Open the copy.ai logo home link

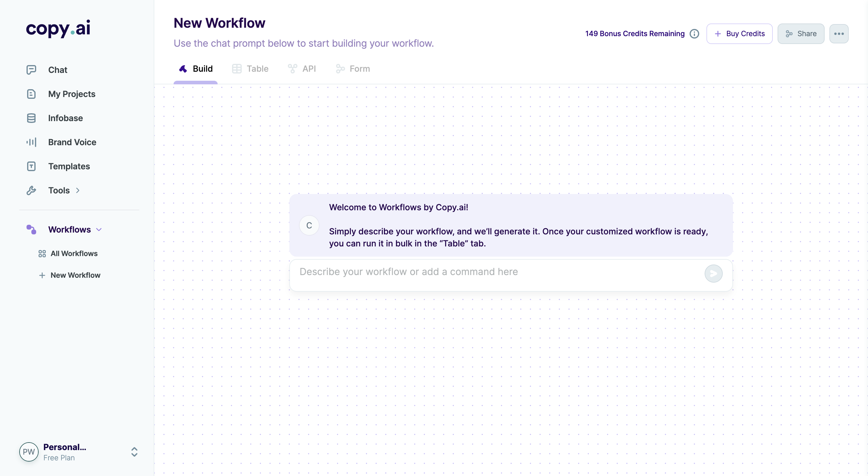point(58,28)
